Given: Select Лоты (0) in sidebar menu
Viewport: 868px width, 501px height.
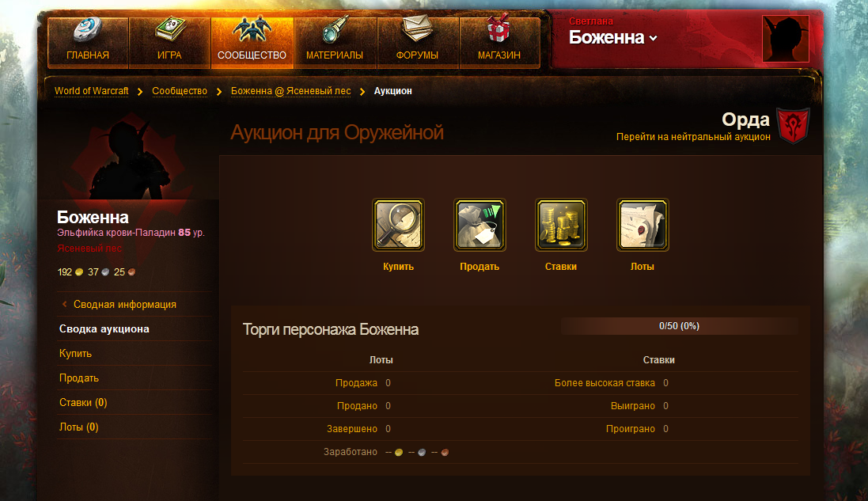Looking at the screenshot, I should 78,427.
